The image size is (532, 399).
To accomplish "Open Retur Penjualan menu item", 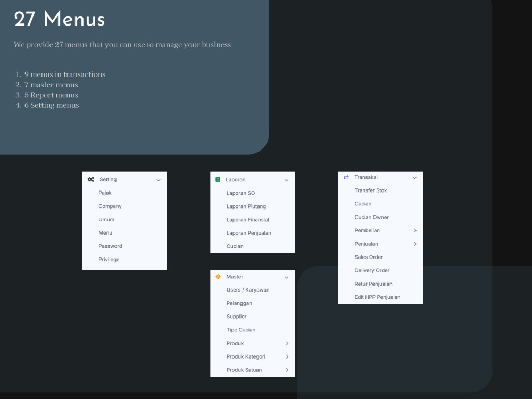I will (373, 284).
